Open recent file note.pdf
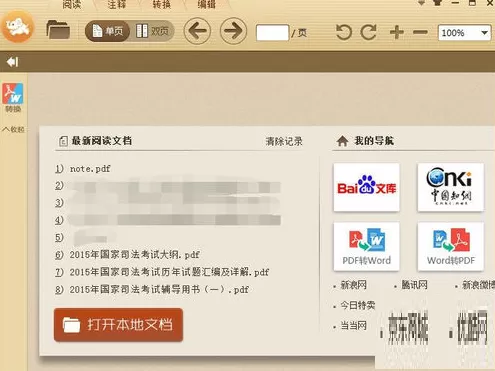The width and height of the screenshot is (495, 371). 90,169
